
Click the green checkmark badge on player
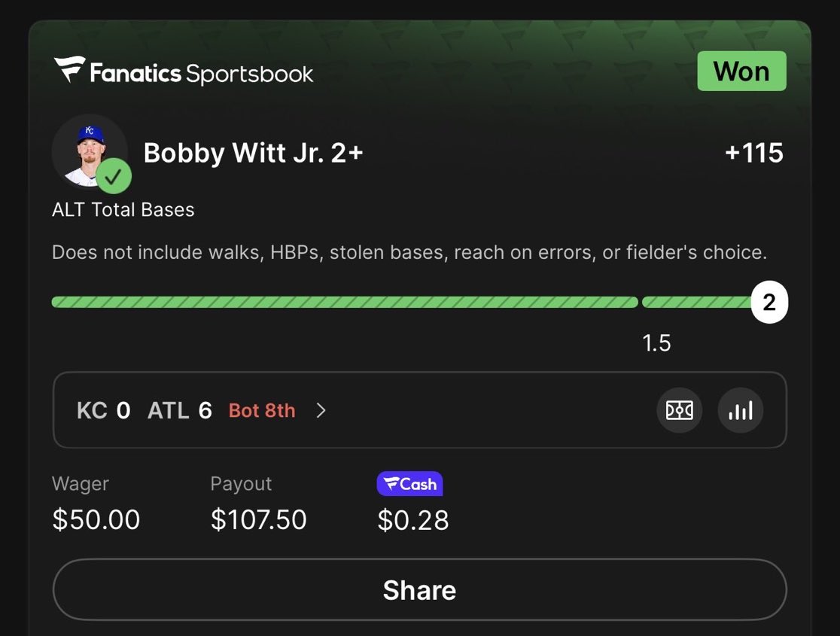(114, 178)
